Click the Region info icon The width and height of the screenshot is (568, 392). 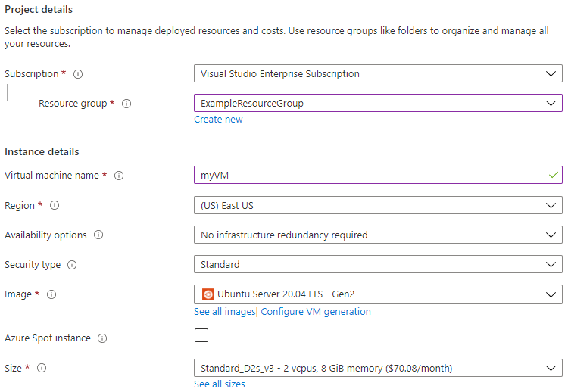(55, 205)
